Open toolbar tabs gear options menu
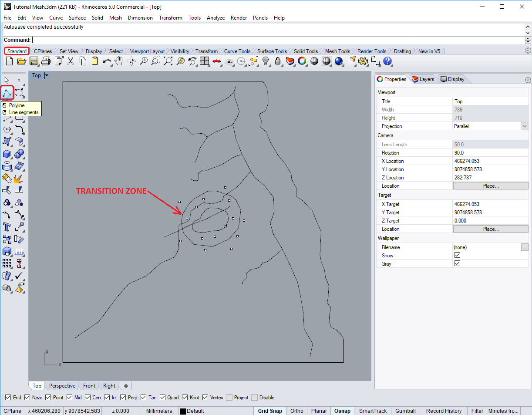532x415 pixels. click(528, 51)
